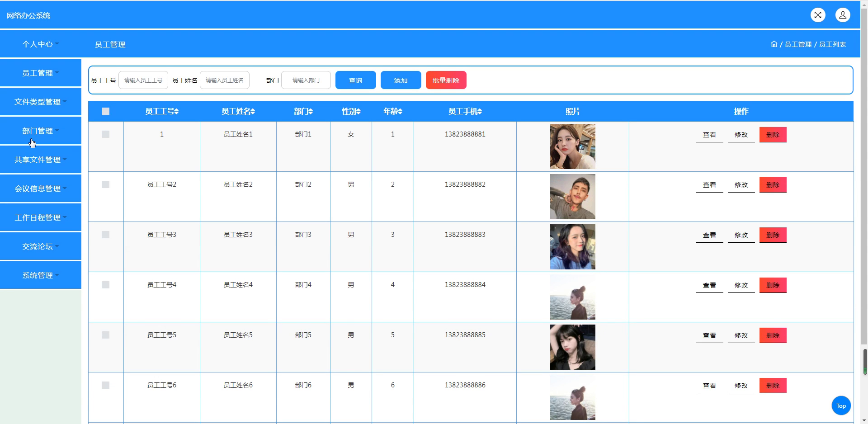868x424 pixels.
Task: Expand the 交流论坛 sidebar menu
Action: pos(41,246)
